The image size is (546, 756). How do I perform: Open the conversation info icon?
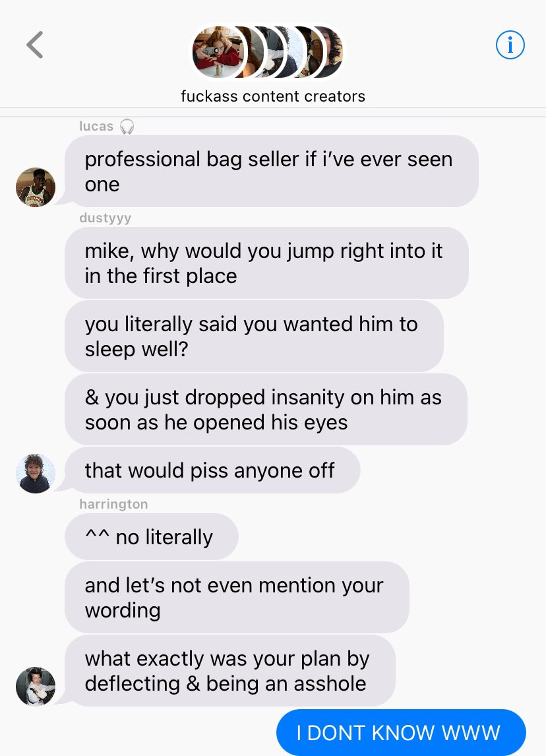click(510, 45)
